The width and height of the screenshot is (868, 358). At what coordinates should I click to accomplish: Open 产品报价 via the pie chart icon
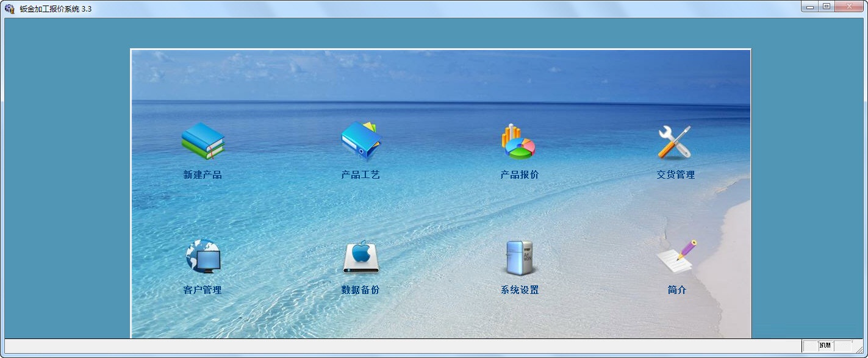click(x=518, y=141)
